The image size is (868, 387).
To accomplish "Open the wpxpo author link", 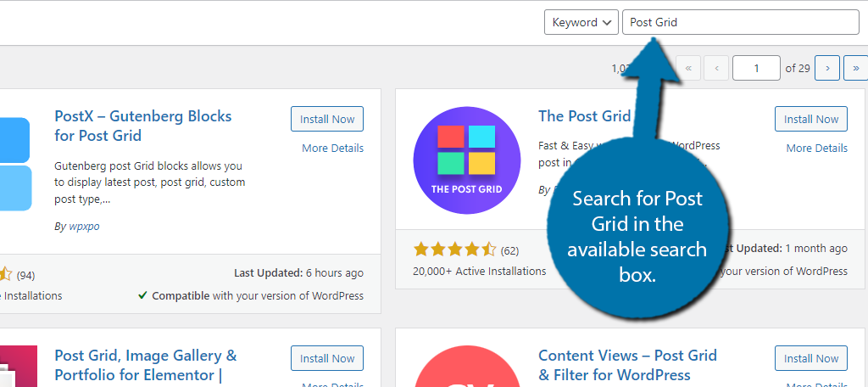I will point(84,227).
